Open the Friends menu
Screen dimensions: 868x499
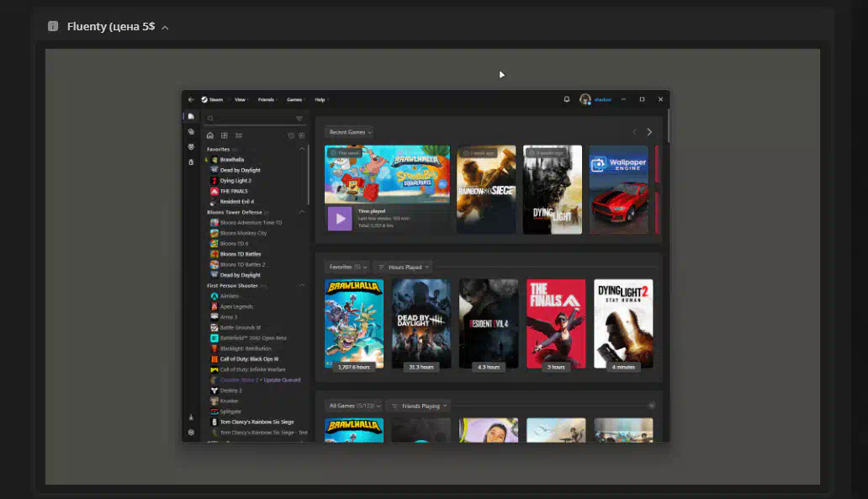coord(267,99)
